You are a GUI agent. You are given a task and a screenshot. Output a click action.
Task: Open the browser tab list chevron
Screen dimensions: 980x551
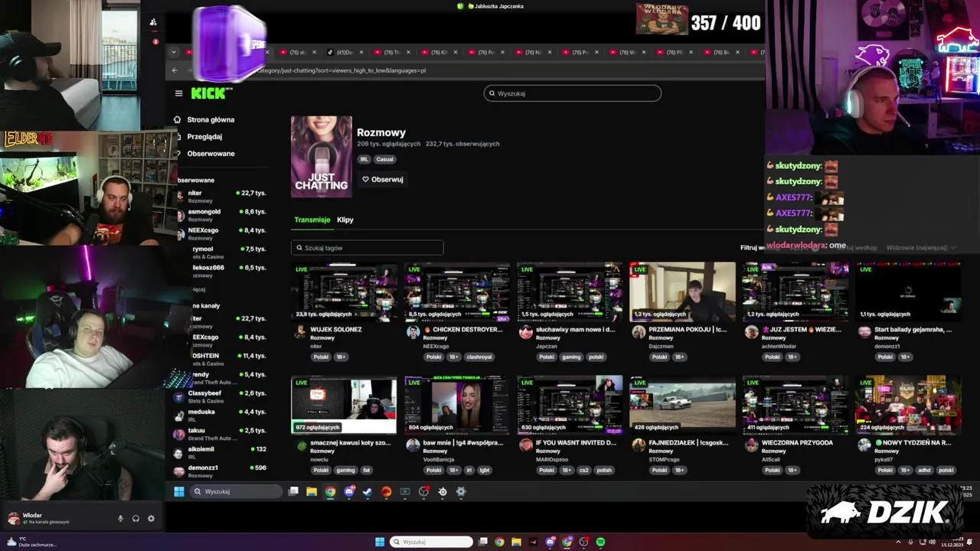click(174, 52)
